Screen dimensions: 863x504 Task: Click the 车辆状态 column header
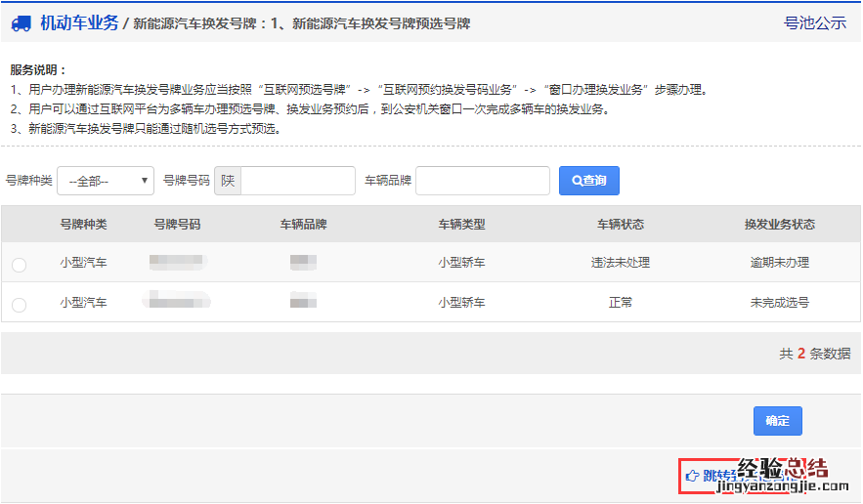[620, 225]
